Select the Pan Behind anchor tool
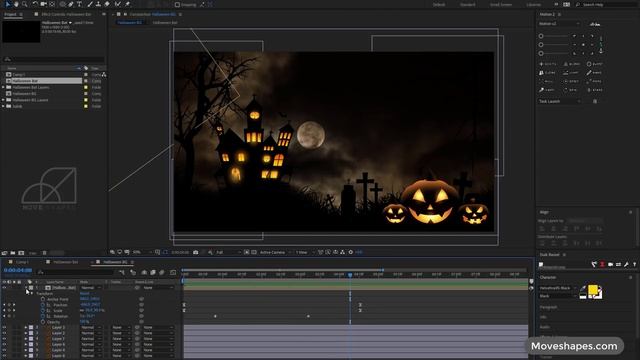Viewport: 640px width, 360px height. [x=52, y=4]
